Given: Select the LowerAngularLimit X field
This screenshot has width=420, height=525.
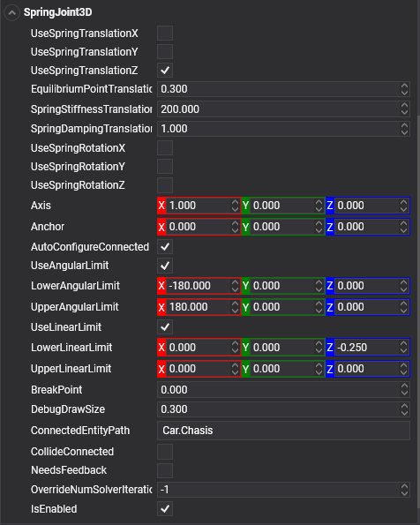Looking at the screenshot, I should [x=199, y=286].
